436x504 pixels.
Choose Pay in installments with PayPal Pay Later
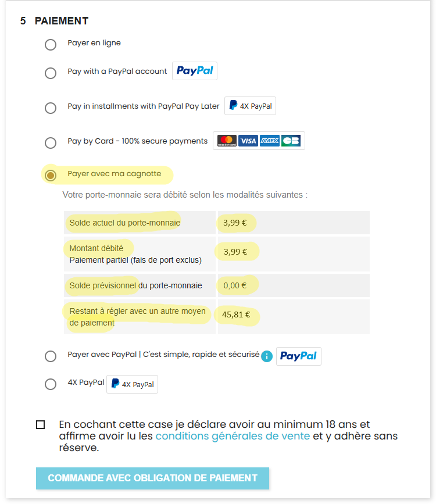click(x=51, y=108)
